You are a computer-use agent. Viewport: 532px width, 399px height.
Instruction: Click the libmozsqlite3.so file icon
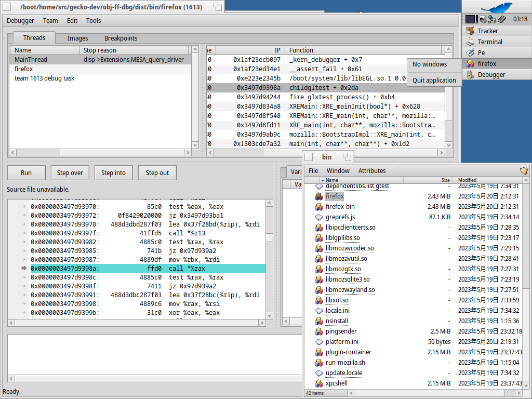point(318,280)
